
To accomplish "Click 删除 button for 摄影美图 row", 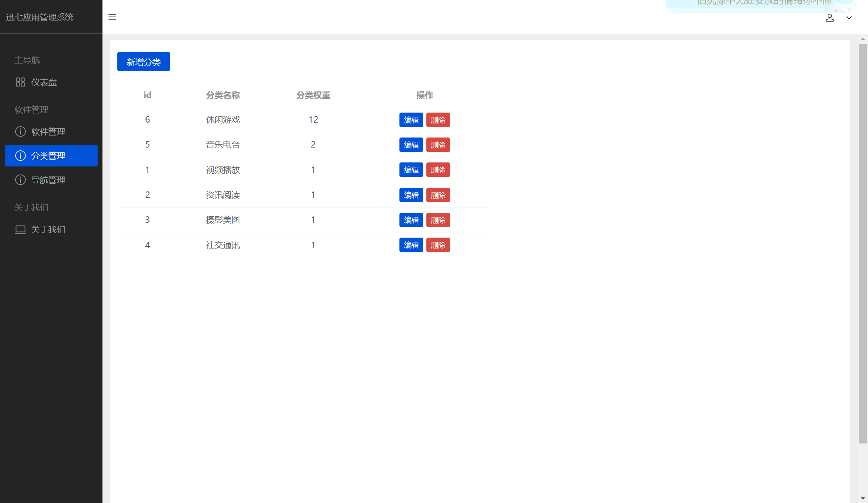I will (438, 220).
